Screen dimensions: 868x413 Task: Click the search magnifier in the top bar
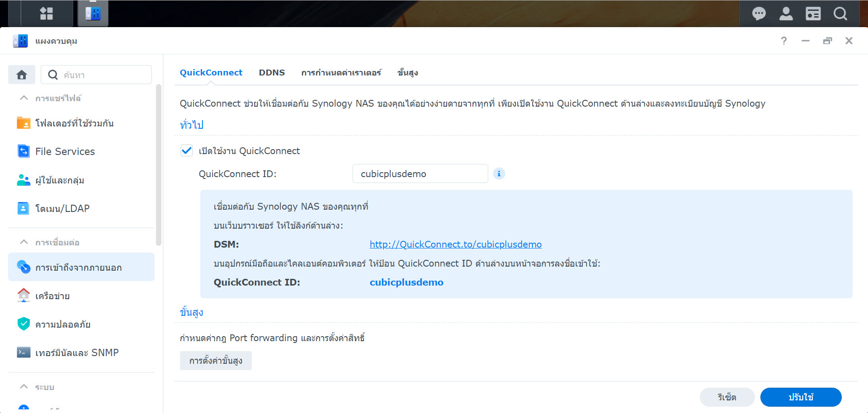point(840,13)
